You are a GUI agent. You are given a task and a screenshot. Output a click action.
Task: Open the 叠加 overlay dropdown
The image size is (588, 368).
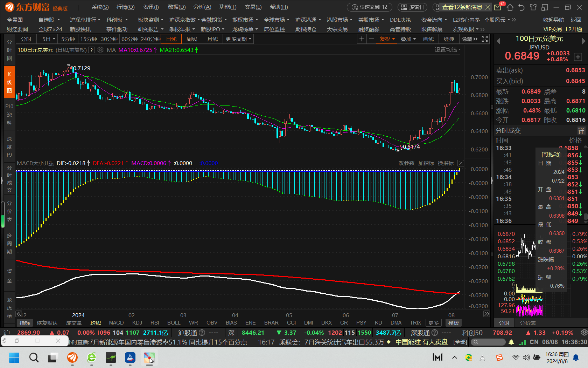[x=408, y=39]
